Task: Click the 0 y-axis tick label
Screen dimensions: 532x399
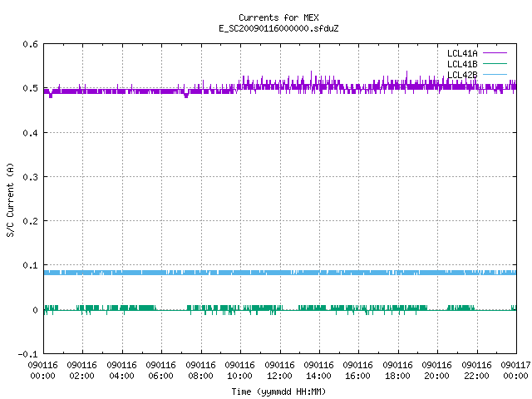Action: pyautogui.click(x=35, y=310)
